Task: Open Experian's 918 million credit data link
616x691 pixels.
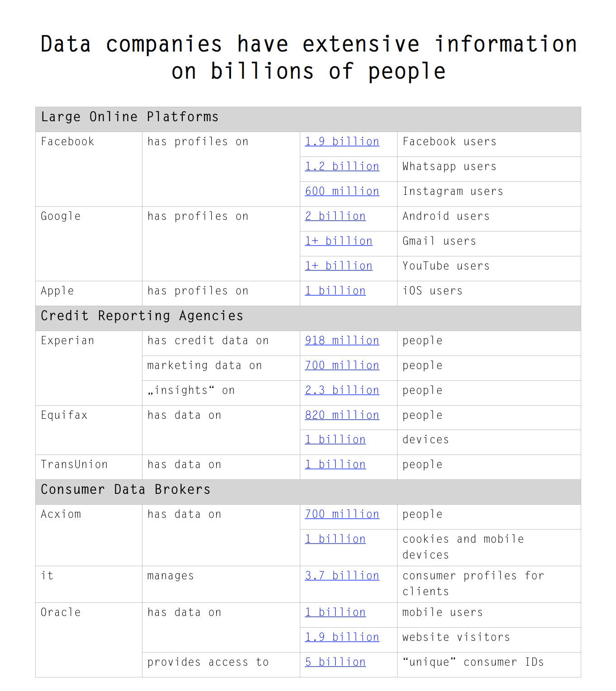Action: (x=342, y=341)
